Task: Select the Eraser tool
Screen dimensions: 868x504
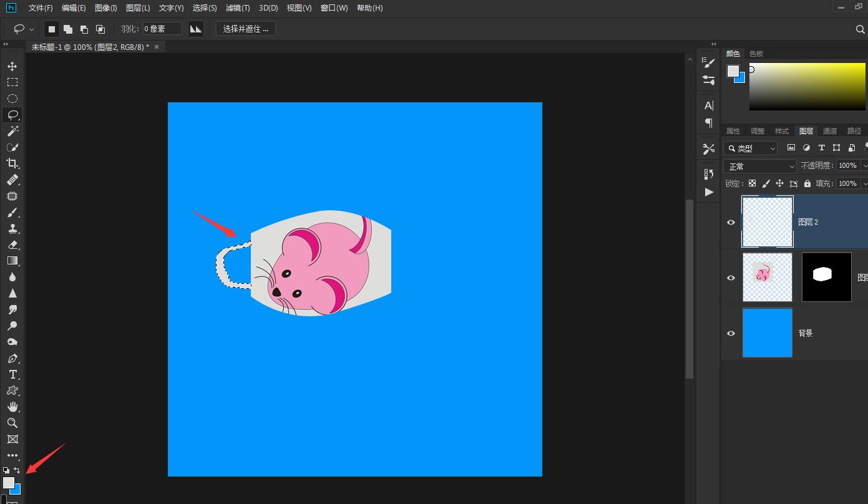Action: [12, 245]
